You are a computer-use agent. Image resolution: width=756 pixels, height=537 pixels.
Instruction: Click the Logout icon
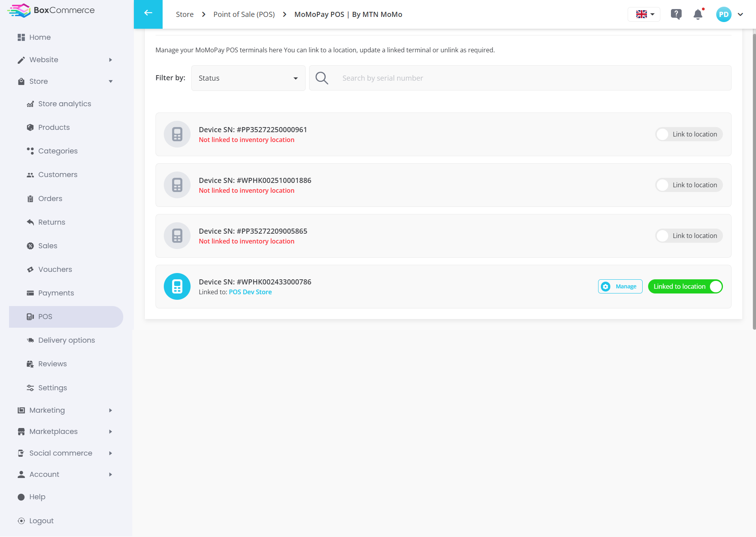click(x=21, y=521)
